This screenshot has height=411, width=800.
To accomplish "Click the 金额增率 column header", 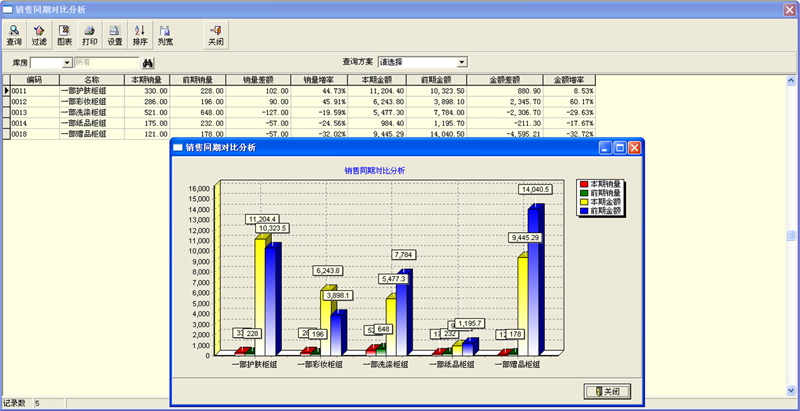I will [569, 80].
